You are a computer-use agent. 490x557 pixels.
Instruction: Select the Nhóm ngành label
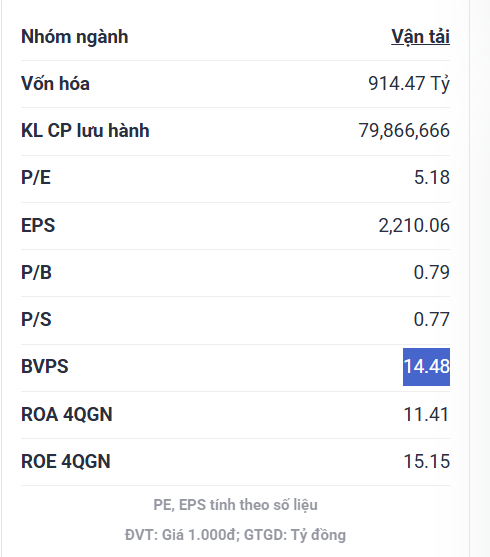[x=75, y=37]
